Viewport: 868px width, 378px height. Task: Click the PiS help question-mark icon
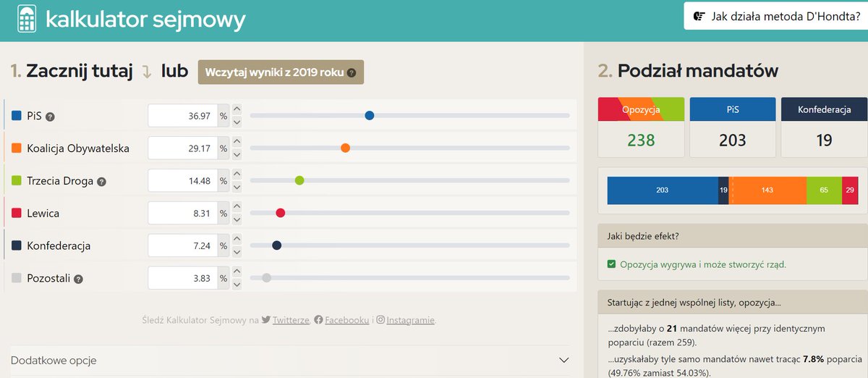[x=51, y=116]
